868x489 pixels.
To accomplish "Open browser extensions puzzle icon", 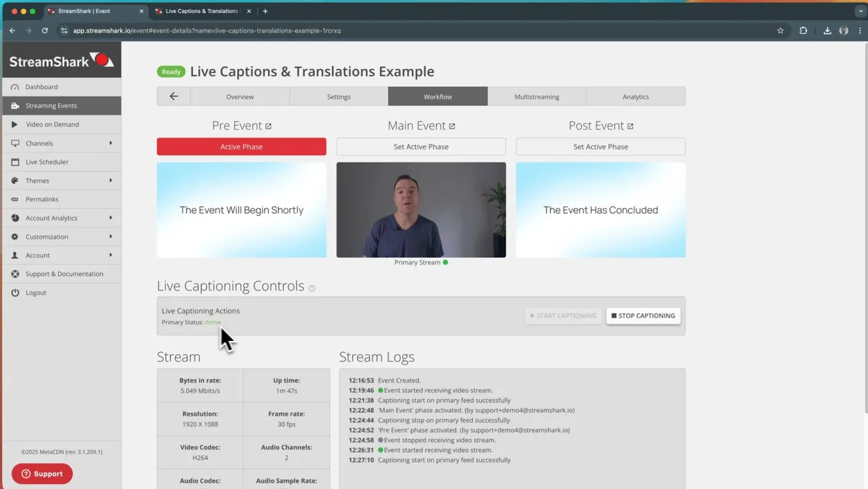I will (x=803, y=30).
